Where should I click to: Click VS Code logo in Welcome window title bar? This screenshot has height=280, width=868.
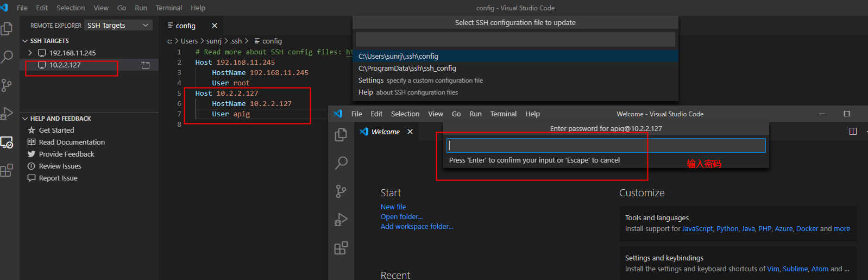coord(338,114)
